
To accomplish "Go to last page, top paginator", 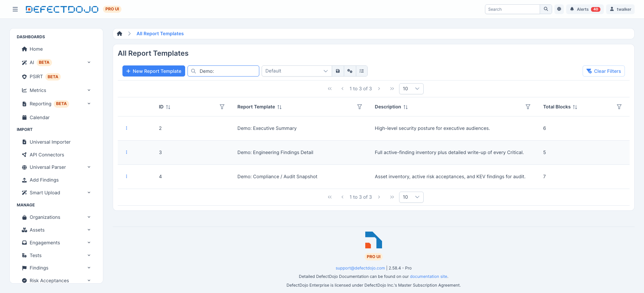I will click(x=392, y=89).
